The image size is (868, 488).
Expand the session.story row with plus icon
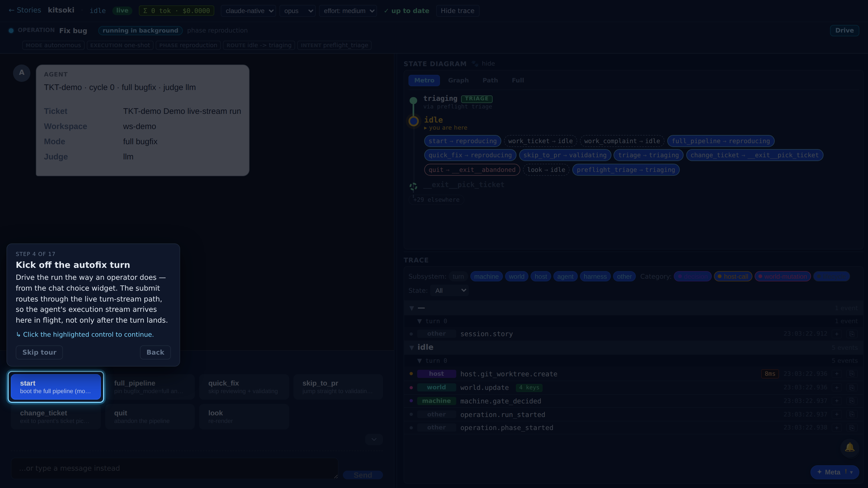[x=837, y=334]
